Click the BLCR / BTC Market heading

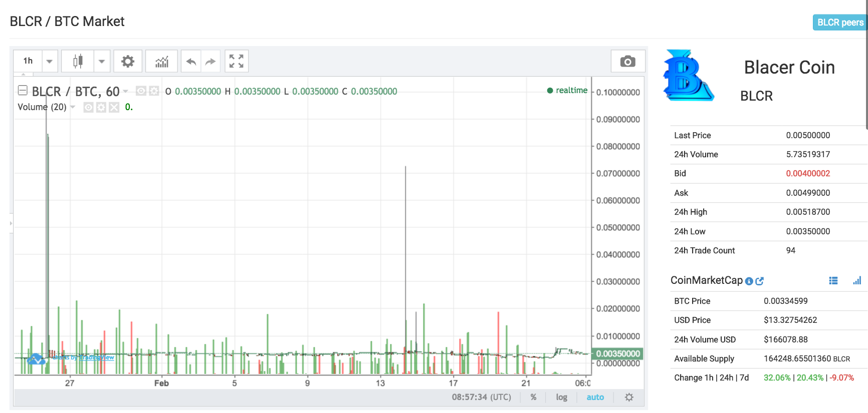click(x=67, y=22)
